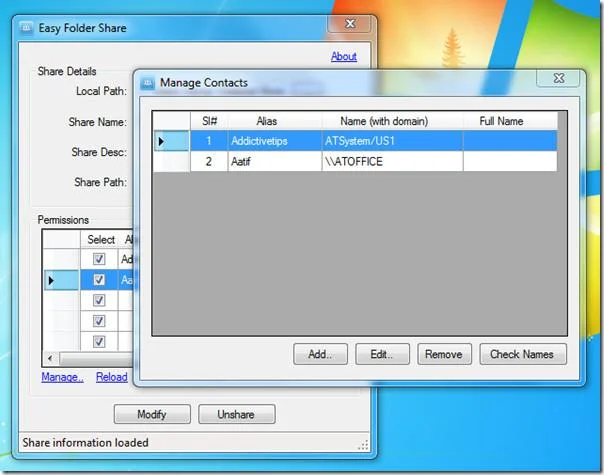Viewport: 604px width, 475px height.
Task: Click the resize grip in status bar
Action: point(363,445)
